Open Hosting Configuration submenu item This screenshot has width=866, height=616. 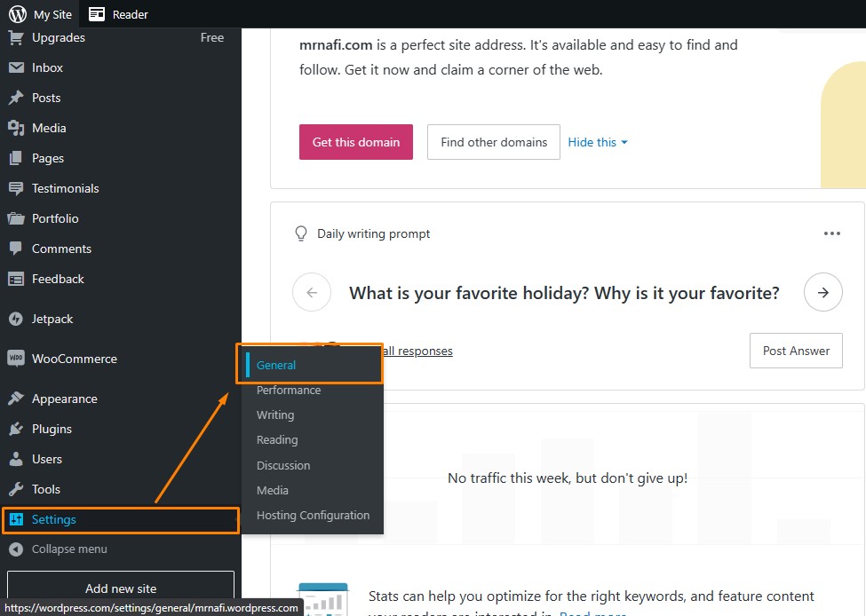pos(314,515)
